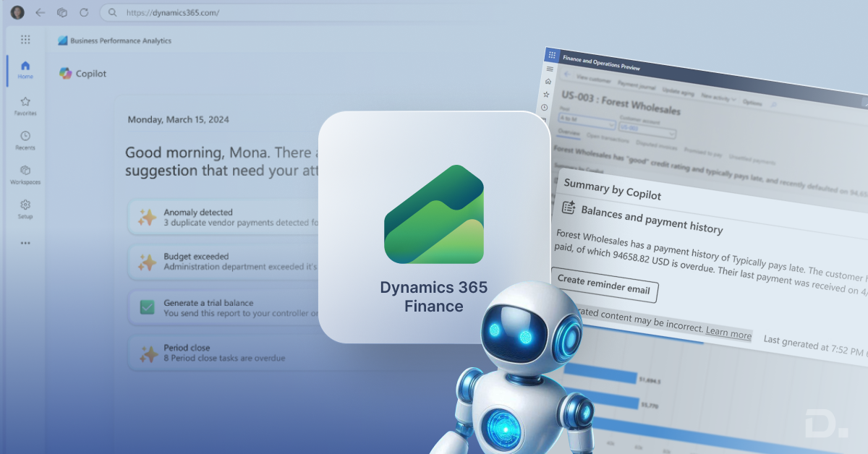868x454 pixels.
Task: Open the Generate a trial balance card
Action: (224, 308)
